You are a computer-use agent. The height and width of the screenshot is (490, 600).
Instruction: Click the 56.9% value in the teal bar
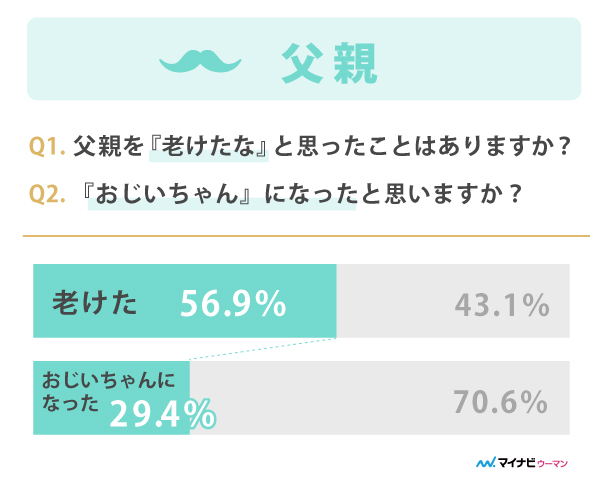coord(233,303)
